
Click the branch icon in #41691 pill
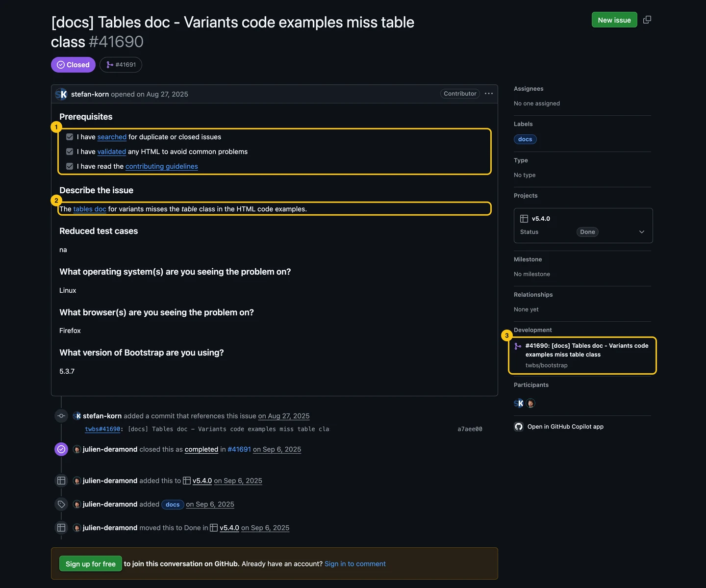[x=110, y=65]
